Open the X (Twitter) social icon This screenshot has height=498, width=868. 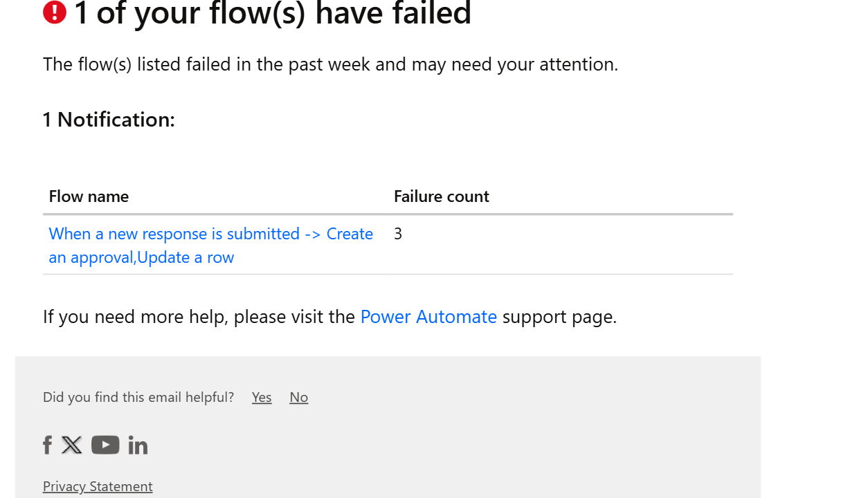[72, 445]
